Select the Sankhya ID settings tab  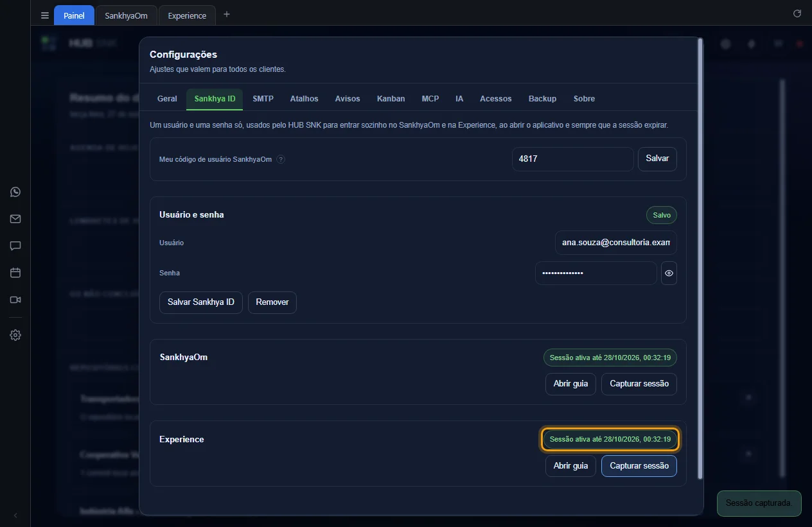click(215, 99)
